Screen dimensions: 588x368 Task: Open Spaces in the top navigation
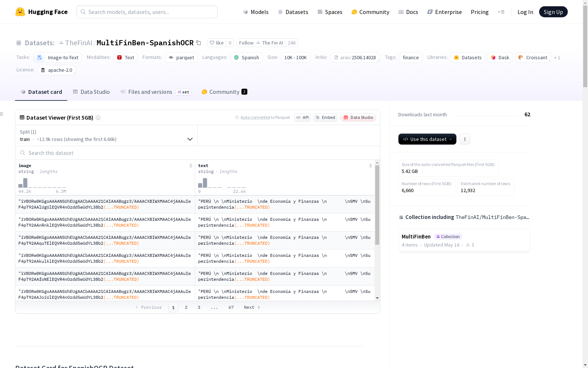pos(330,12)
